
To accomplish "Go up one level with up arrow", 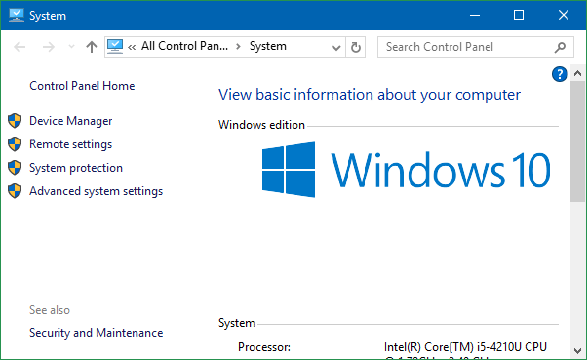I will coord(91,47).
